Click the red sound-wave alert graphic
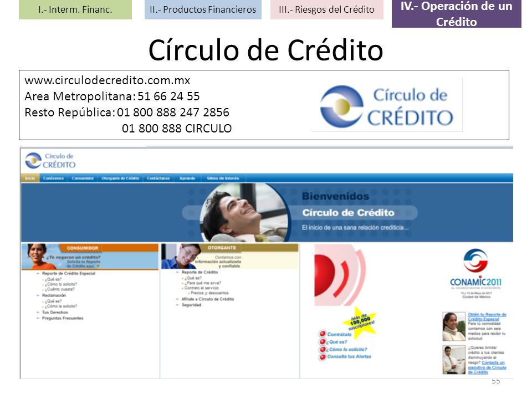The height and width of the screenshot is (399, 532). point(340,275)
